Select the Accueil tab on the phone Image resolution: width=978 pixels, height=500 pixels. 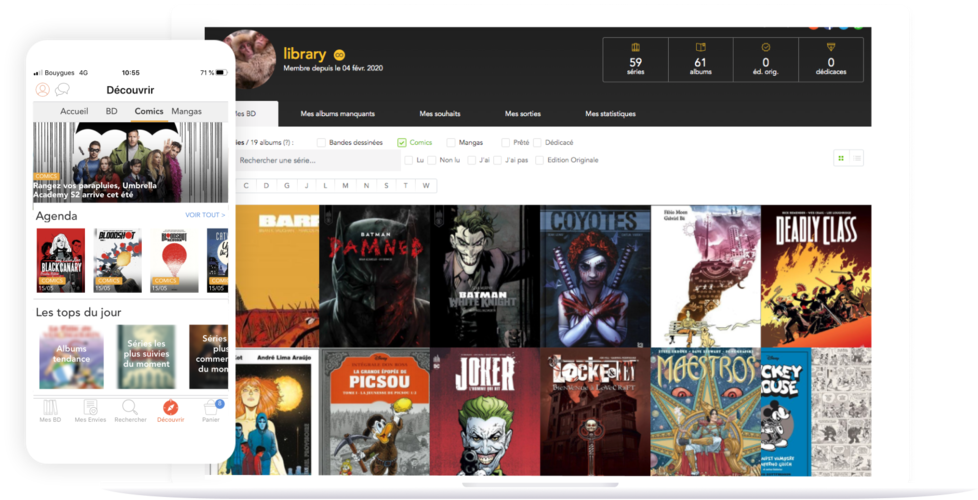74,111
